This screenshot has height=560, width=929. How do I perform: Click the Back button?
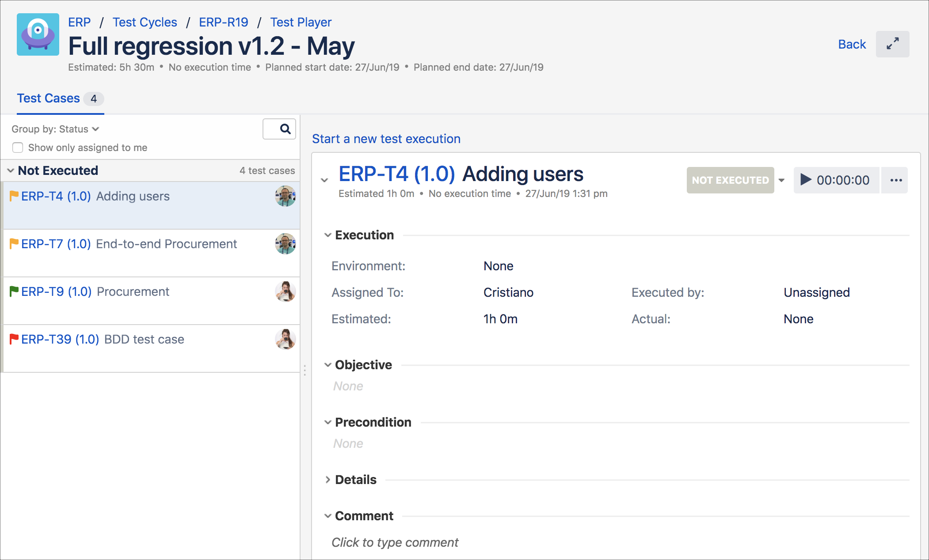[x=852, y=44]
